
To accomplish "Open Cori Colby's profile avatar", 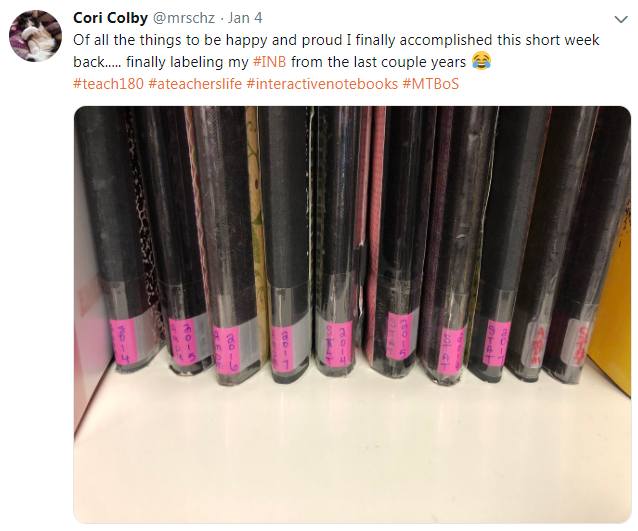I will point(35,36).
